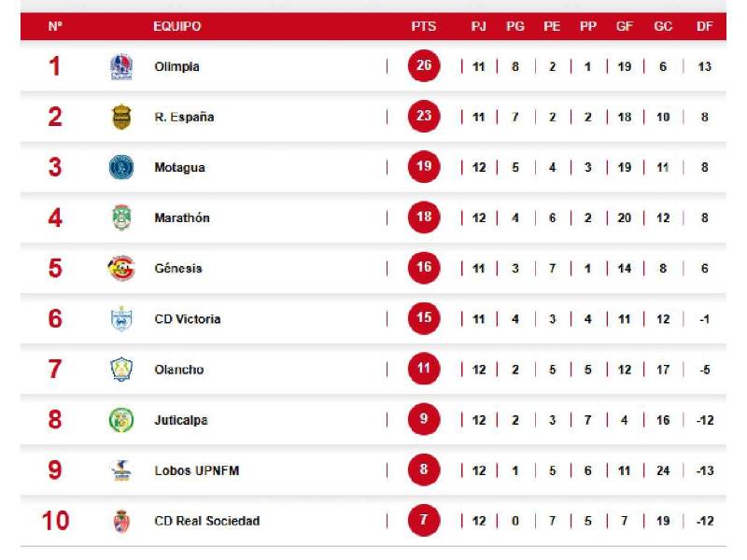Open the Lobos UPNFM team link

click(196, 470)
